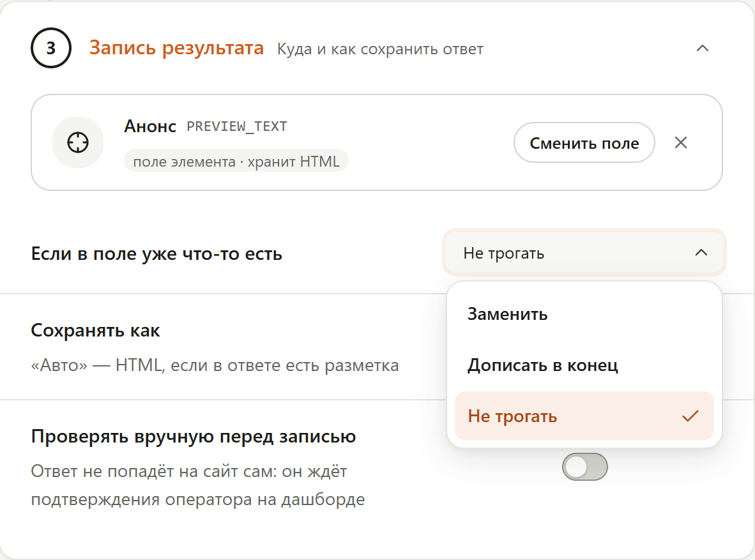Remove the Анонс field with the X icon

(x=680, y=142)
